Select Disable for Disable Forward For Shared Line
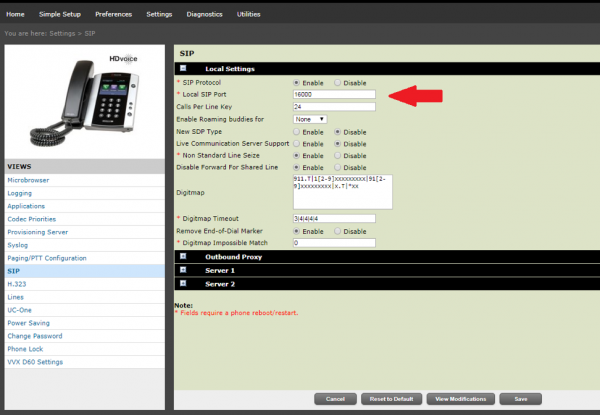 coord(338,168)
